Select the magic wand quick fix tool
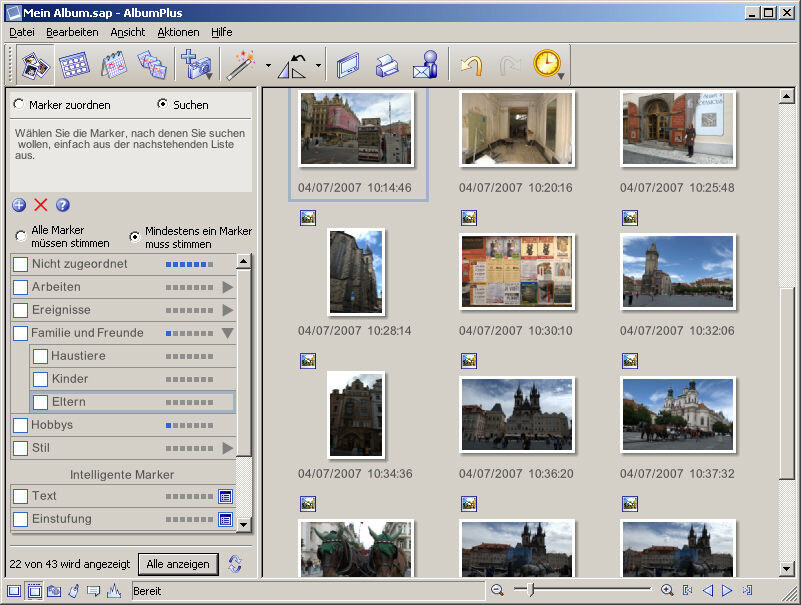This screenshot has height=605, width=801. 241,65
